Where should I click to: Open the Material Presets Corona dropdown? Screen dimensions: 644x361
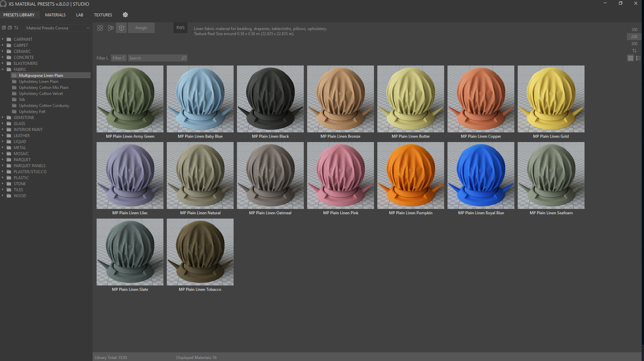point(58,28)
